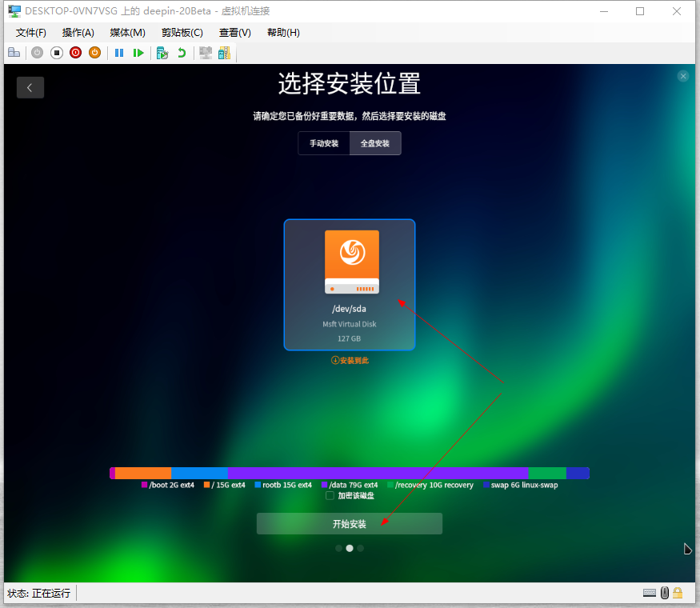
Task: Go back using the arrow at top left
Action: coord(30,87)
